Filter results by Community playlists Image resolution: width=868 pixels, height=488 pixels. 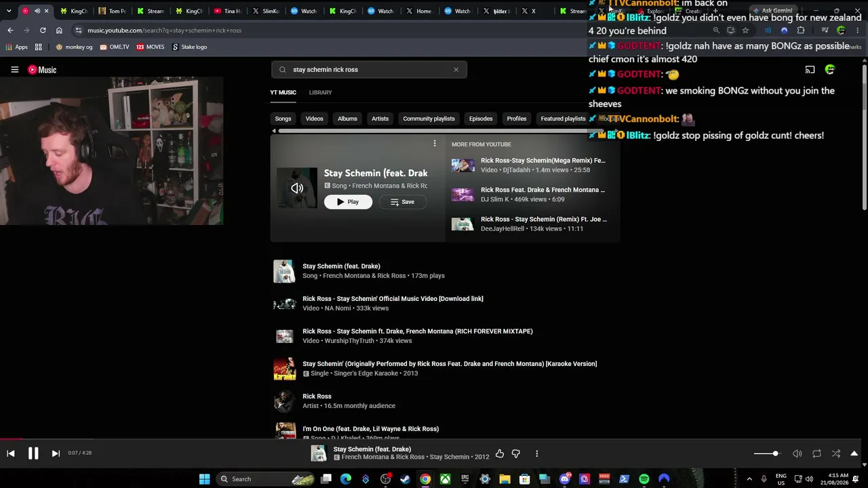point(429,119)
